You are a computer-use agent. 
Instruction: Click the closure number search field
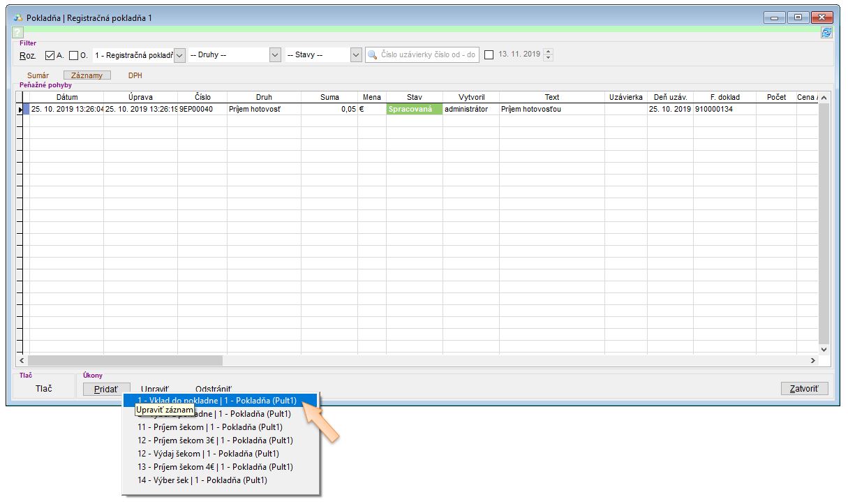click(x=428, y=54)
